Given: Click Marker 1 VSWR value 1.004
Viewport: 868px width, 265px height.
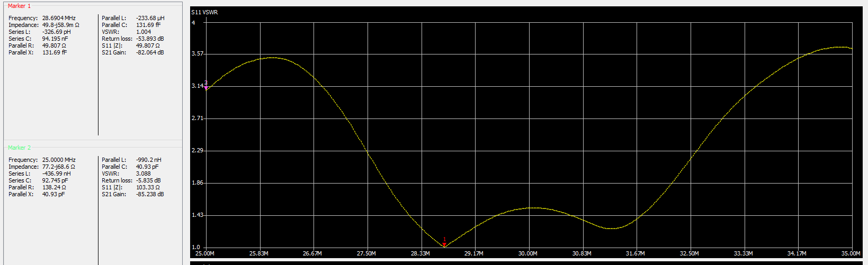Looking at the screenshot, I should click(144, 32).
